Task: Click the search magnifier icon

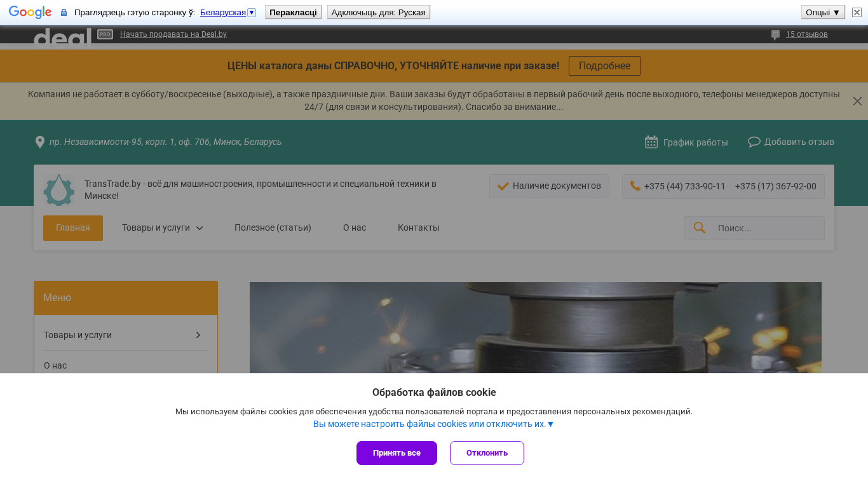Action: tap(700, 227)
